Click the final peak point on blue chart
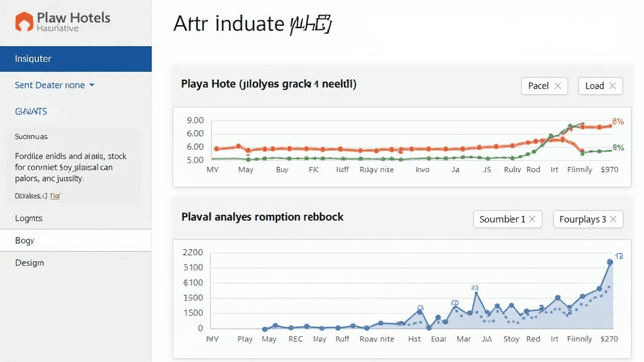Screen dimensions: 644x362 tap(609, 262)
